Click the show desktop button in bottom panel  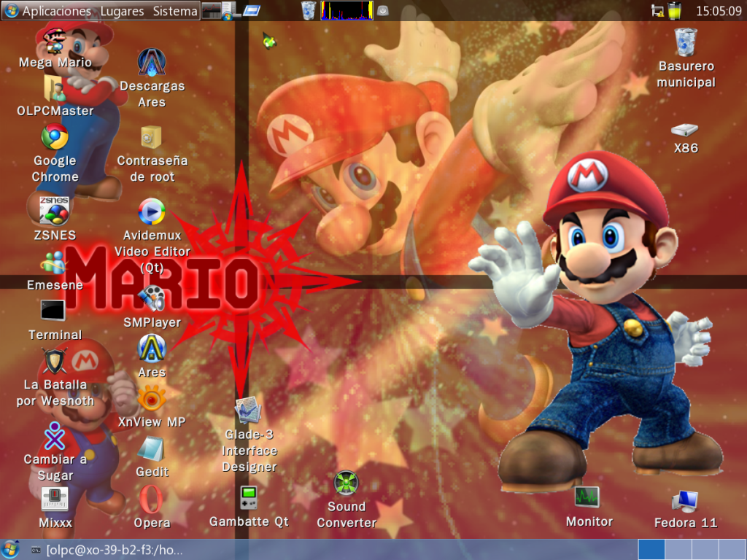[x=10, y=550]
